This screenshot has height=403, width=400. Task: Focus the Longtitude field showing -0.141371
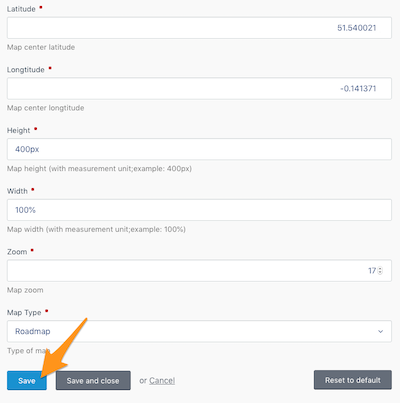click(x=199, y=89)
